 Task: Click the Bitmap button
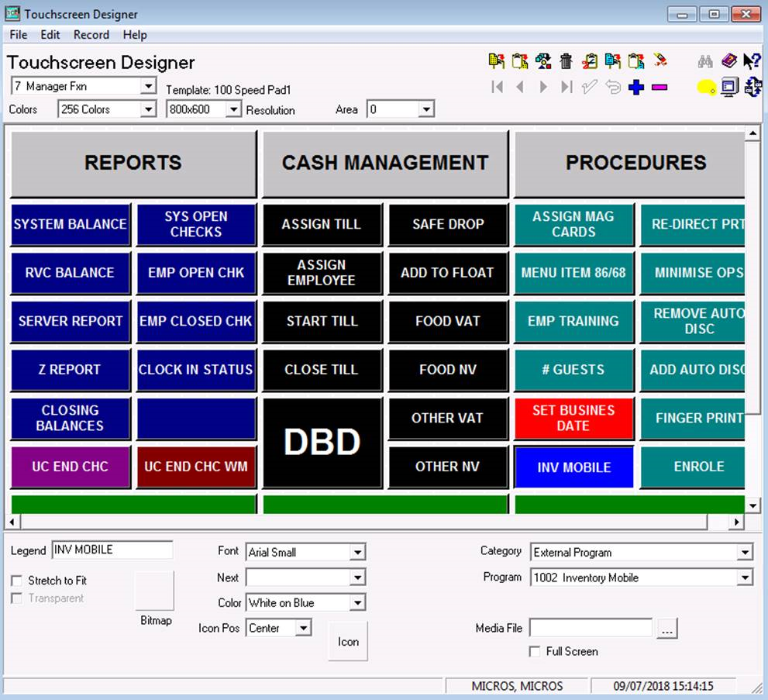click(x=153, y=591)
